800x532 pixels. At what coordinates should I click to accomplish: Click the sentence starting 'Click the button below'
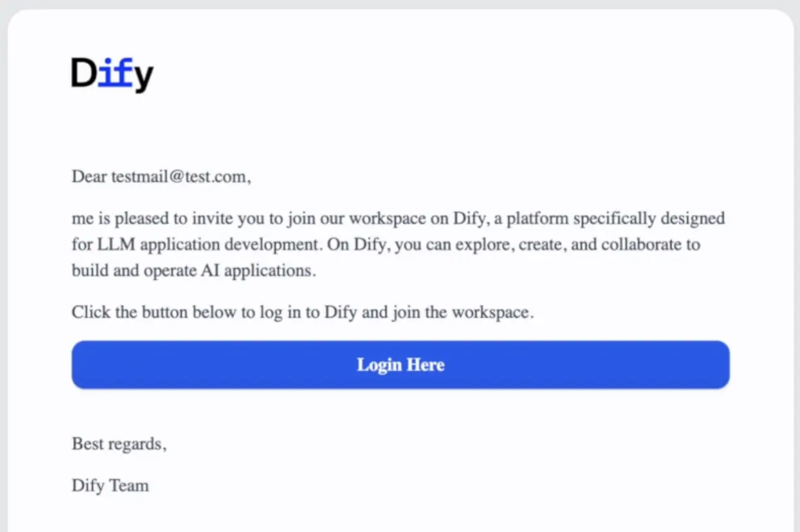[302, 312]
